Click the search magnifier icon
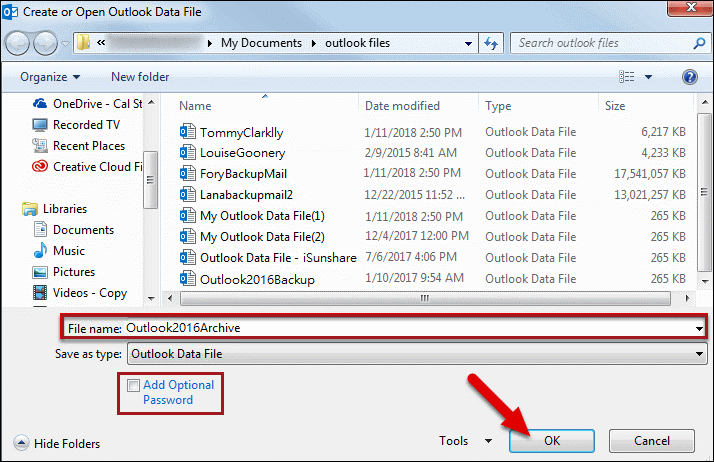 [699, 43]
